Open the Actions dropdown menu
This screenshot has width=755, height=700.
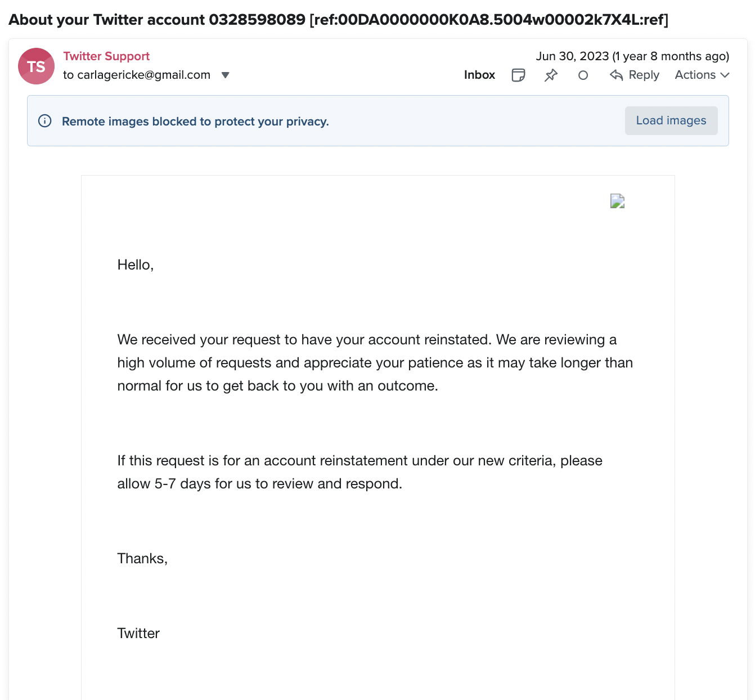(x=702, y=75)
